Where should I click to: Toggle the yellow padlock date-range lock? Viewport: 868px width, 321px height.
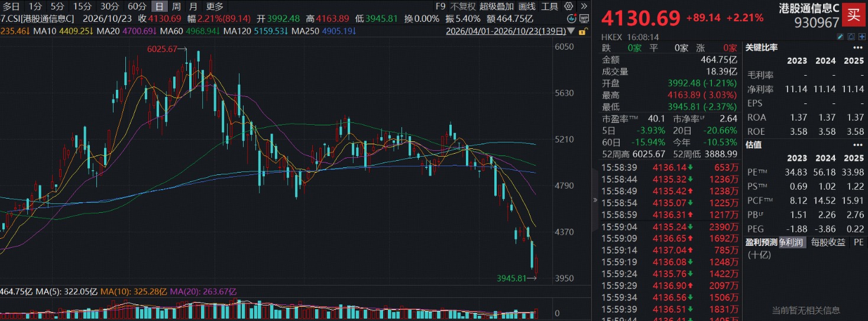coord(583,32)
